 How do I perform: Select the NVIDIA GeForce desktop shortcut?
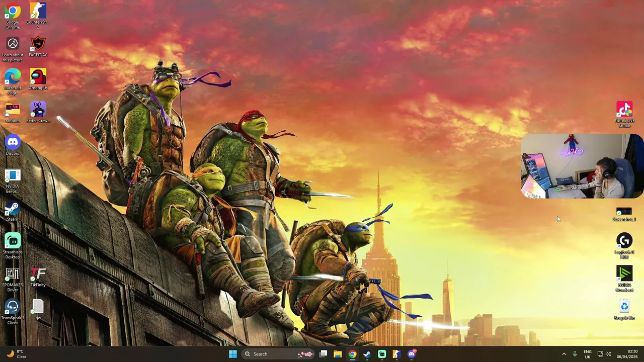point(13,181)
